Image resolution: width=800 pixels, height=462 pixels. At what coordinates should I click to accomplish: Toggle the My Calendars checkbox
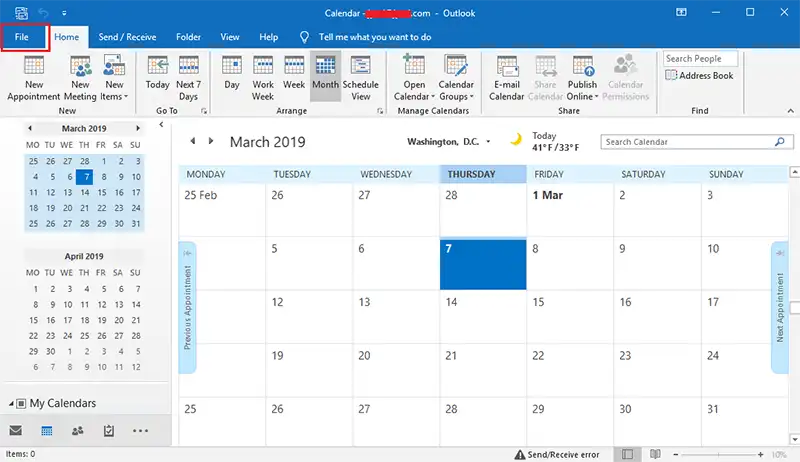click(x=21, y=403)
